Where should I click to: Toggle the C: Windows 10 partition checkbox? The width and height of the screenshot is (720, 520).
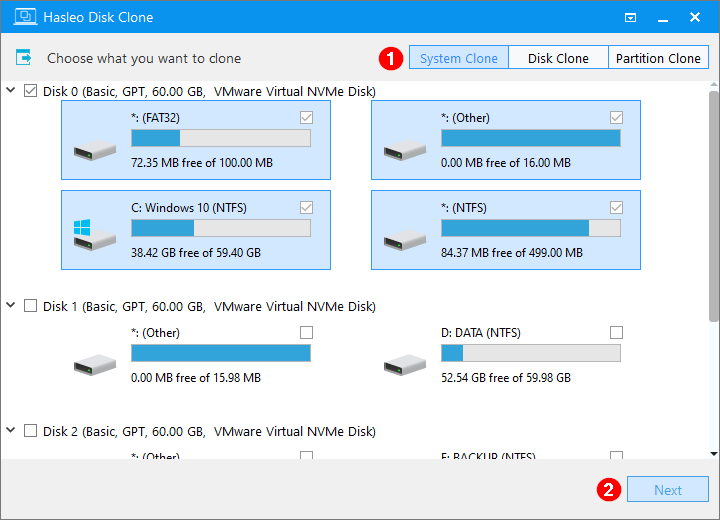pos(306,208)
